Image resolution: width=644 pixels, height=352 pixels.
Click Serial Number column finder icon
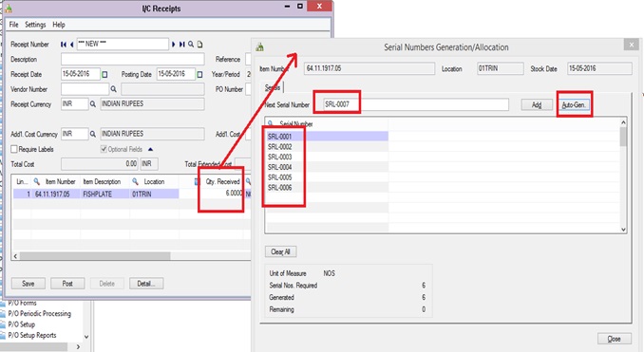click(x=271, y=123)
